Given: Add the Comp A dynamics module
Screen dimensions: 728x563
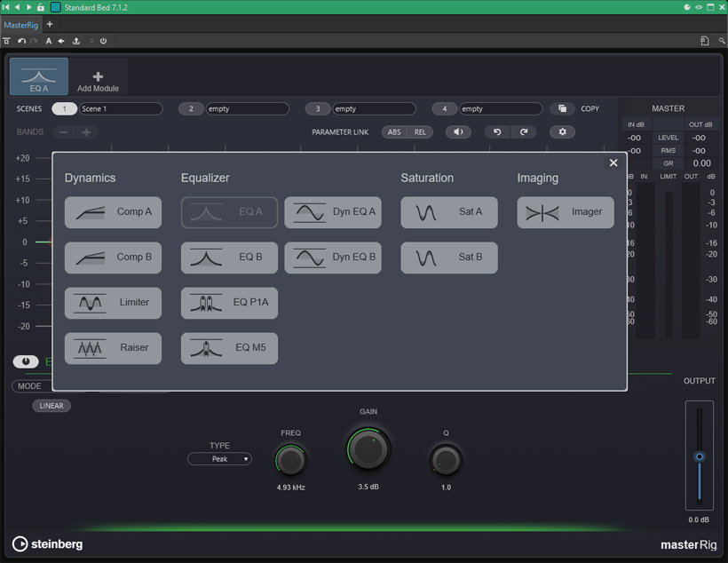Looking at the screenshot, I should coord(113,212).
